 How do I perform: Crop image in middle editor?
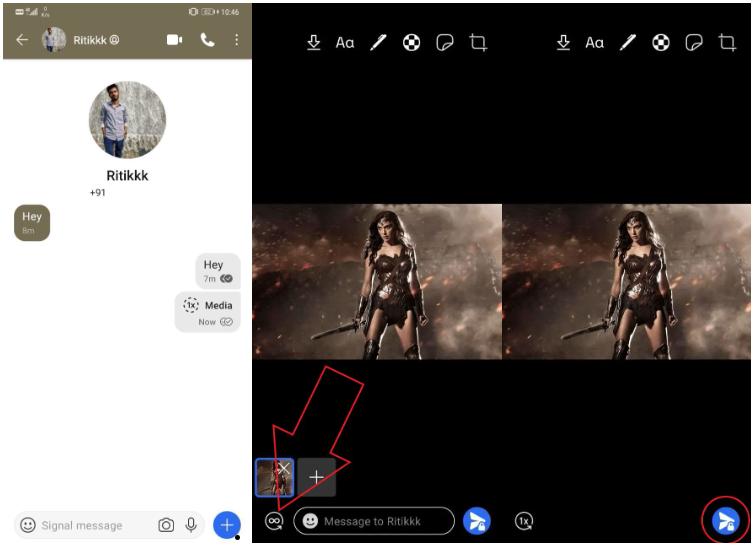pos(478,43)
